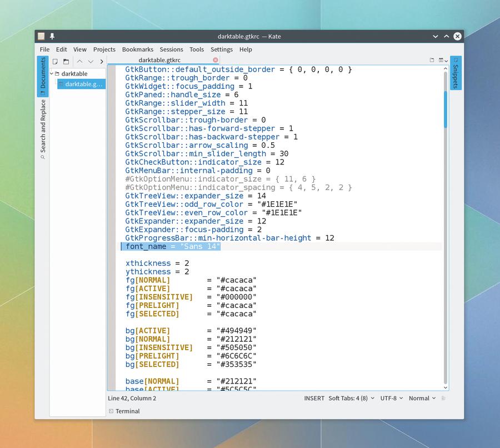Click the editor vertical scrollbar thumb
Viewport: 500px width, 448px height.
click(x=446, y=109)
